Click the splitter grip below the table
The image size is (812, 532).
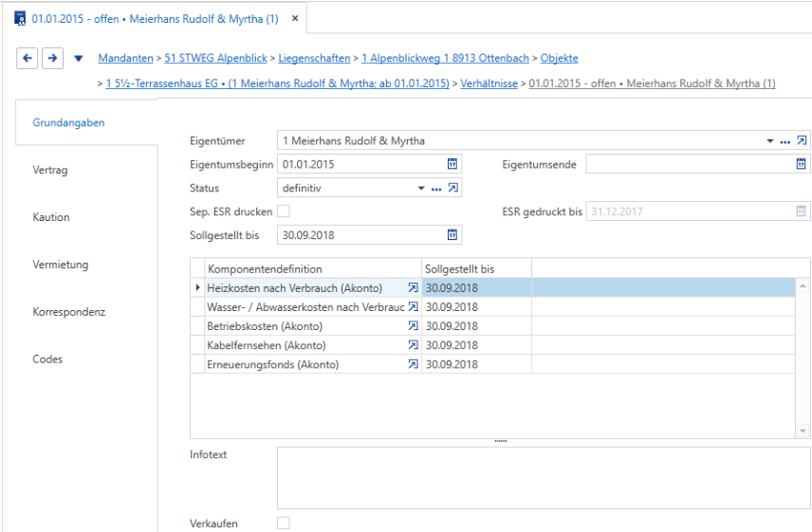[x=501, y=441]
